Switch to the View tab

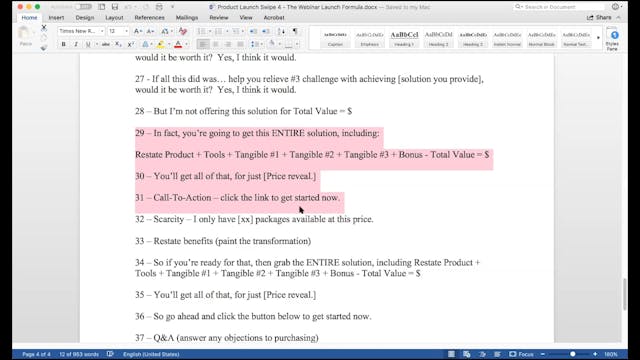point(246,18)
